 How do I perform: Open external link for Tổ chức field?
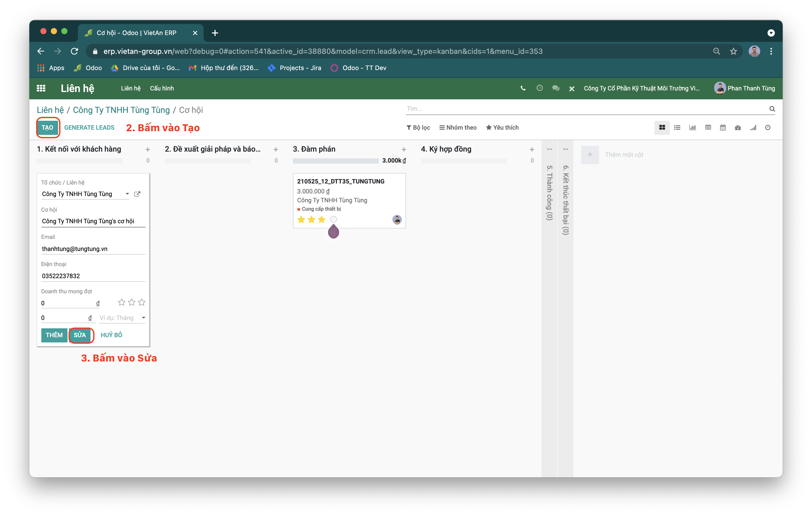pos(137,194)
